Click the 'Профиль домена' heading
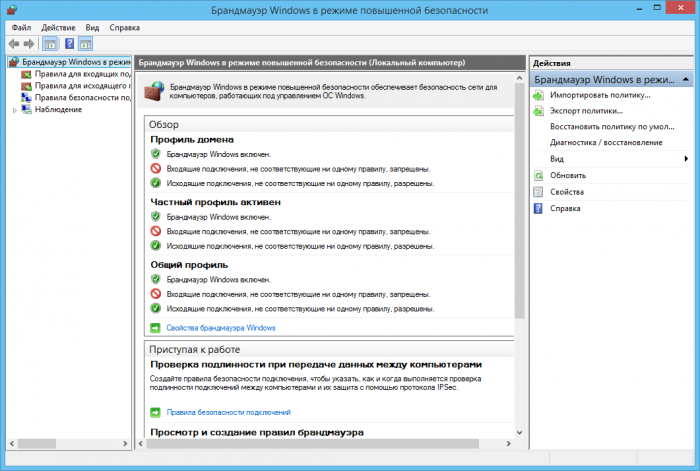 (x=192, y=140)
